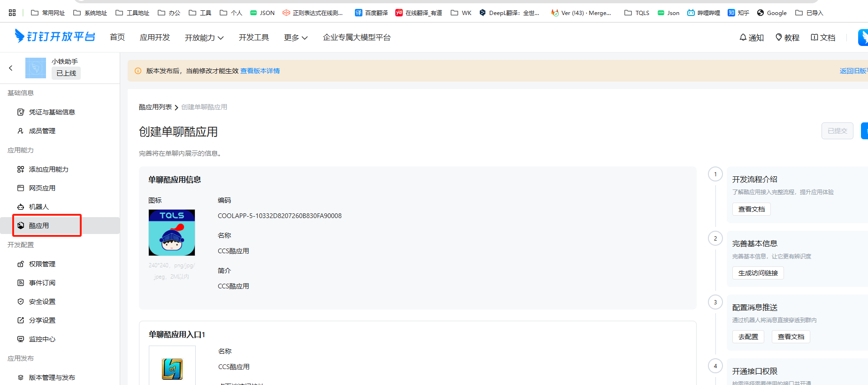Click the back arrow beside 小铁助手
Screen dimensions: 868x385
[x=11, y=68]
